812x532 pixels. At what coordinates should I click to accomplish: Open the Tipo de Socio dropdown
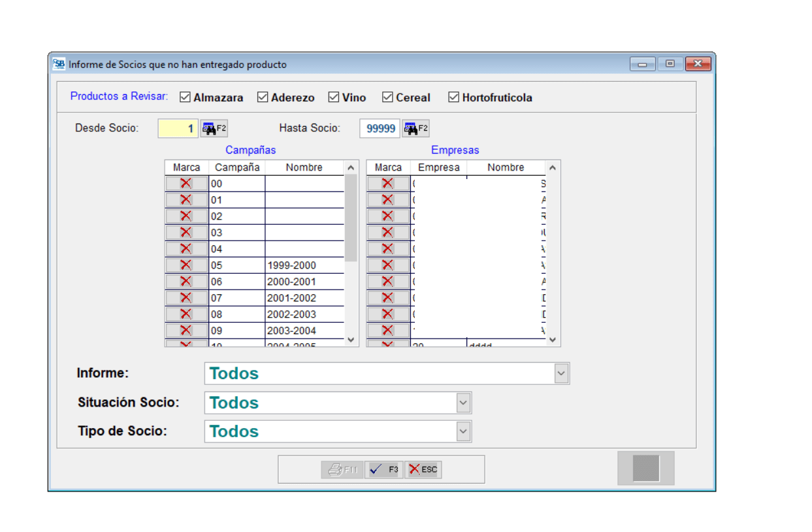click(464, 431)
